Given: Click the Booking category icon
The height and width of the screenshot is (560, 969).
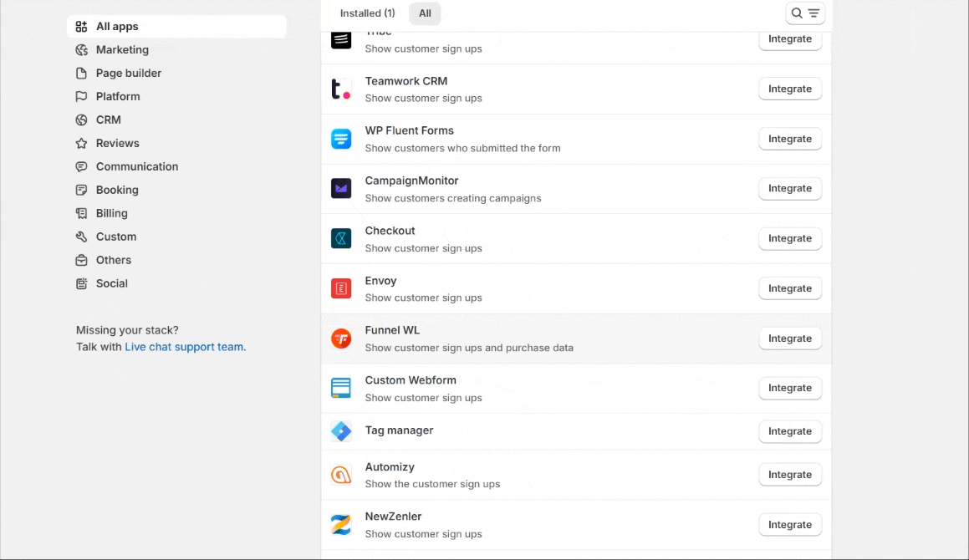Looking at the screenshot, I should (x=81, y=191).
